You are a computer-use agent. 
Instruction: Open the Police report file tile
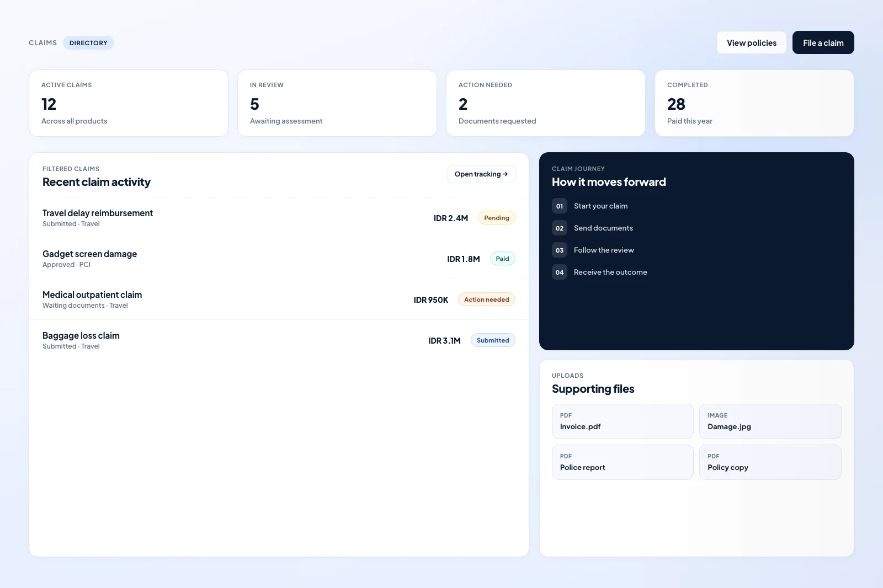[x=623, y=462]
